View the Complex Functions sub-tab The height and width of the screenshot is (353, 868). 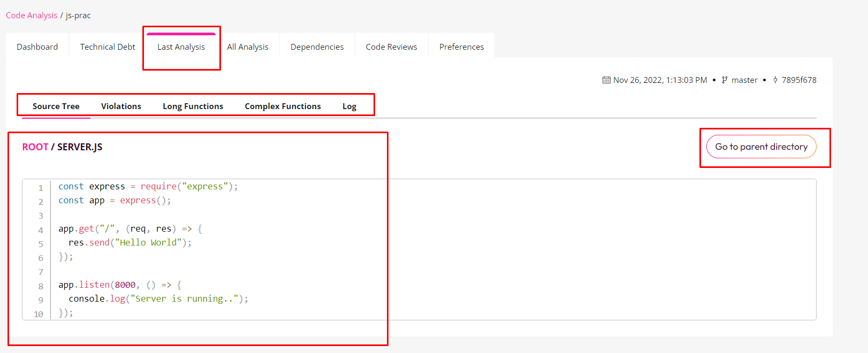pos(283,106)
